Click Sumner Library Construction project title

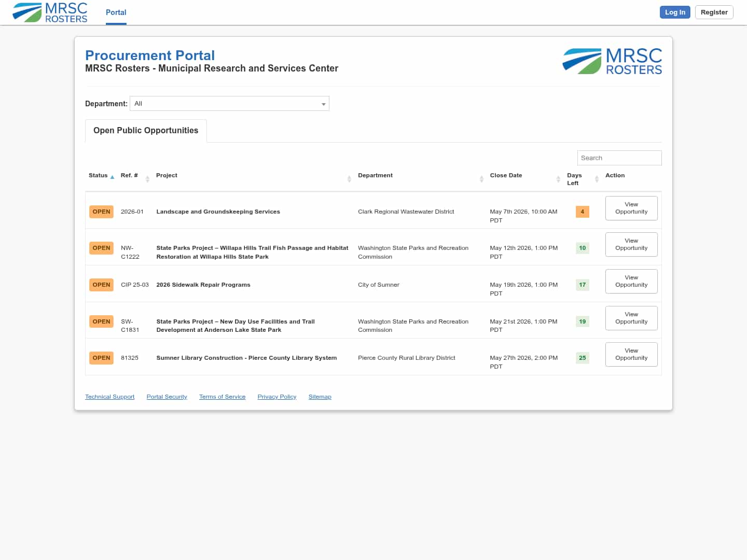(x=246, y=358)
